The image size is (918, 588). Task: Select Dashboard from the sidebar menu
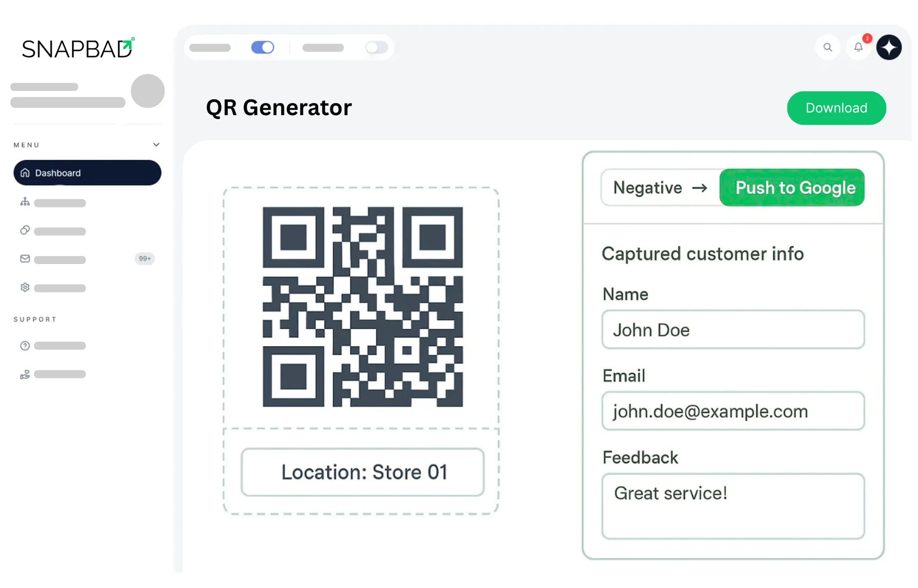coord(58,172)
